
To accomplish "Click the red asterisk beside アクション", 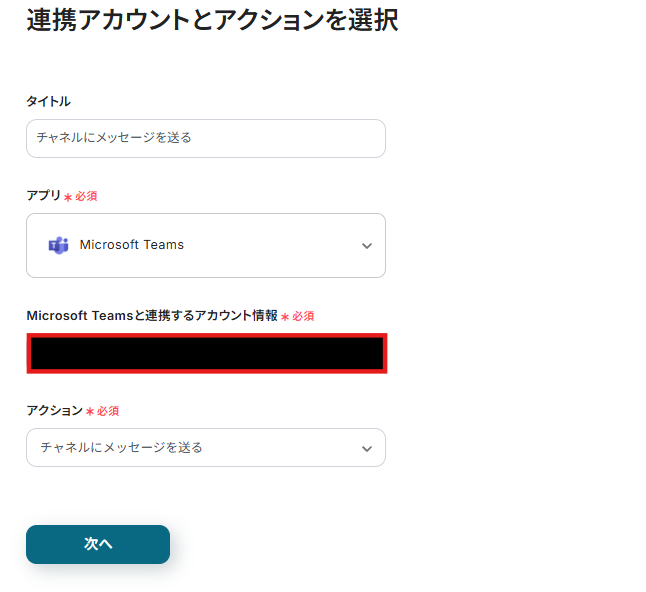I will click(x=90, y=412).
